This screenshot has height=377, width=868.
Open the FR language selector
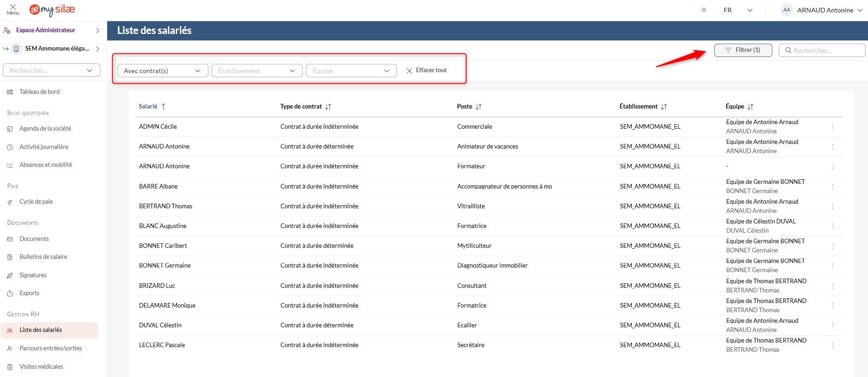coord(737,10)
